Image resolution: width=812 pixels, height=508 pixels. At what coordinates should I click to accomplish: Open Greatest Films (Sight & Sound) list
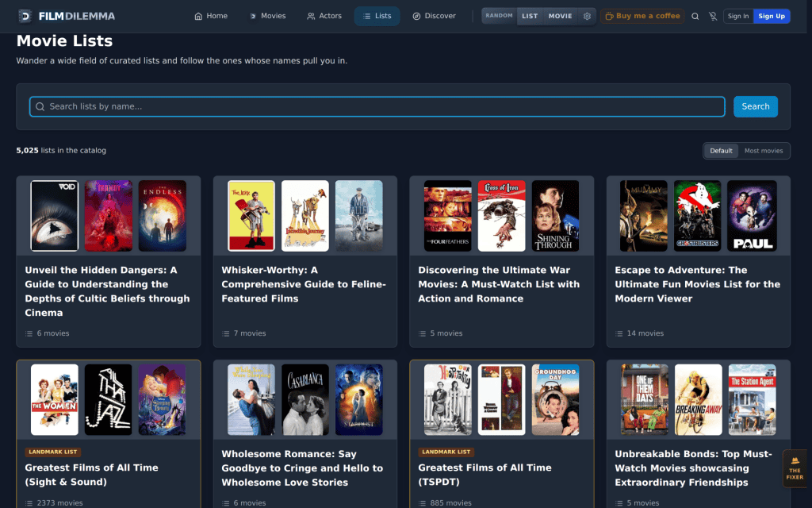92,475
